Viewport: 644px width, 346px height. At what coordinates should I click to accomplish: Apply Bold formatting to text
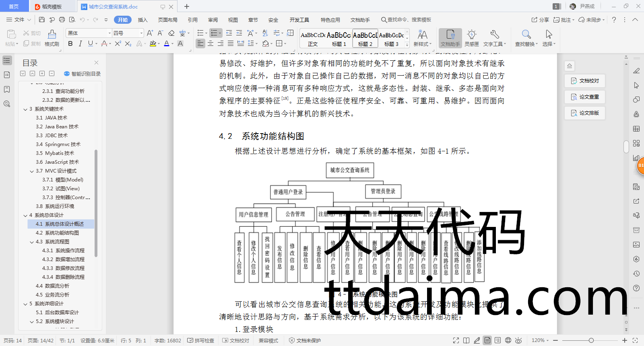70,43
